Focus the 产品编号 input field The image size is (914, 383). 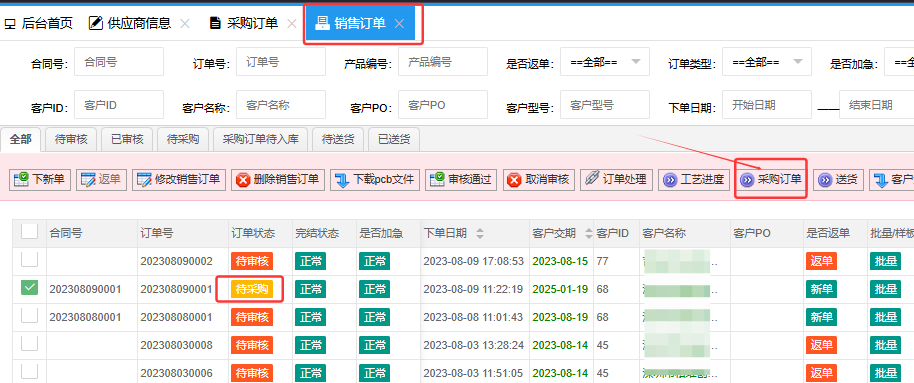(x=443, y=62)
